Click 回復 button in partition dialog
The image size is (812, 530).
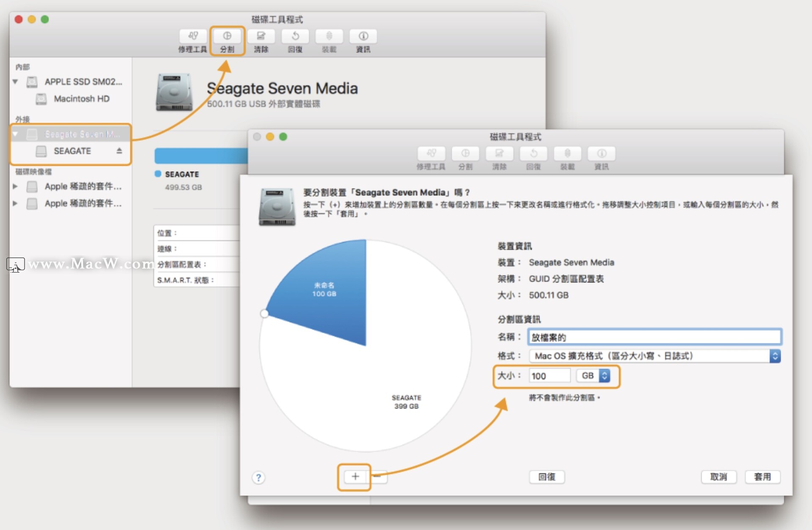(x=546, y=477)
